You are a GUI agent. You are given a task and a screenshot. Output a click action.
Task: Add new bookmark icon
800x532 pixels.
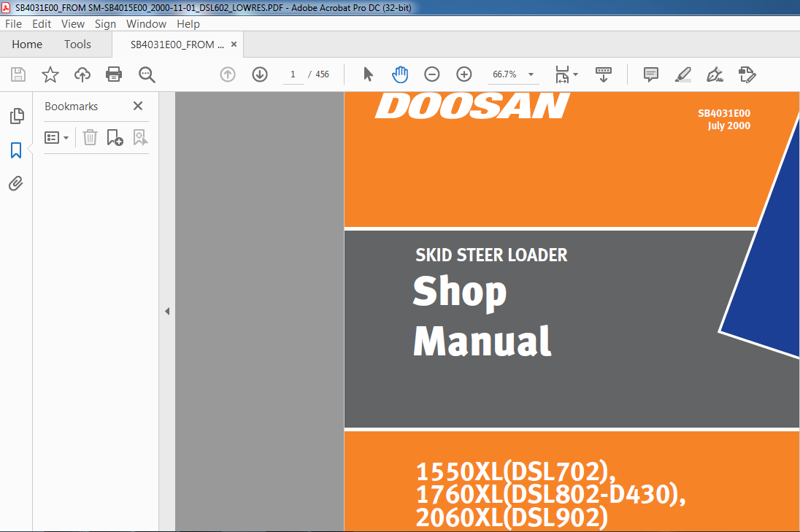point(115,138)
